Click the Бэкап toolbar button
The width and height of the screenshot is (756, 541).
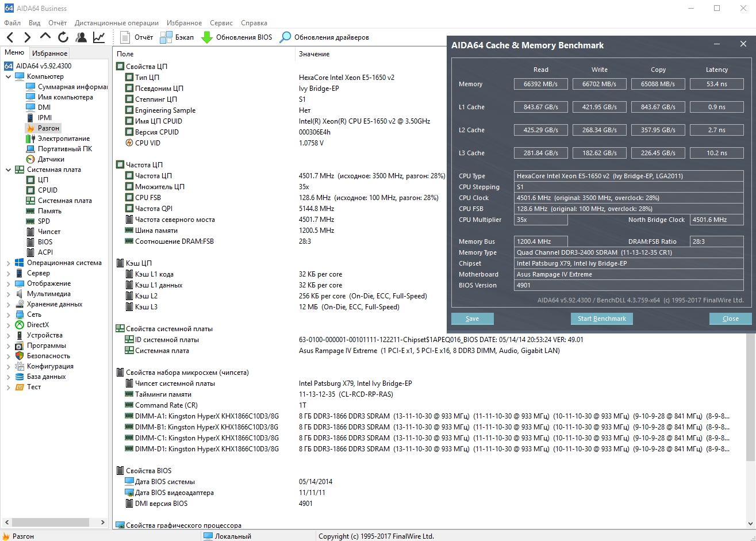coord(177,37)
